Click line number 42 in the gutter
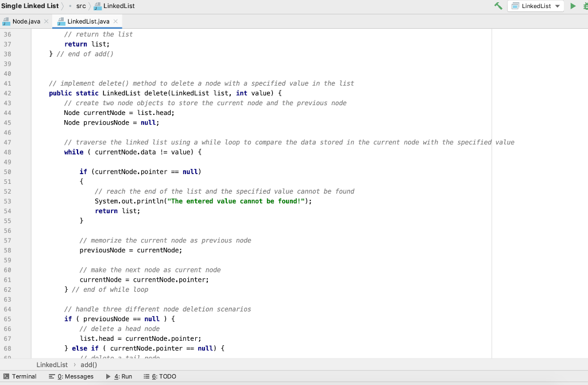The image size is (588, 385). 7,93
